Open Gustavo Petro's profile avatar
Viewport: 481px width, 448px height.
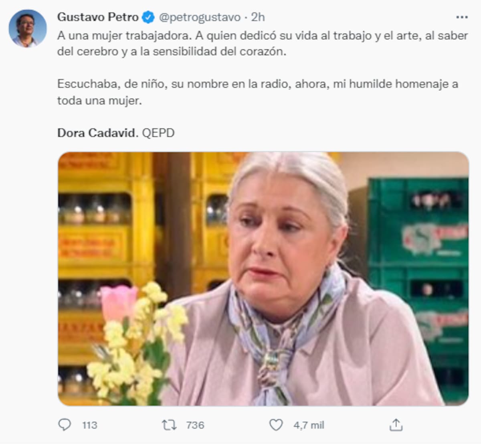(x=28, y=28)
